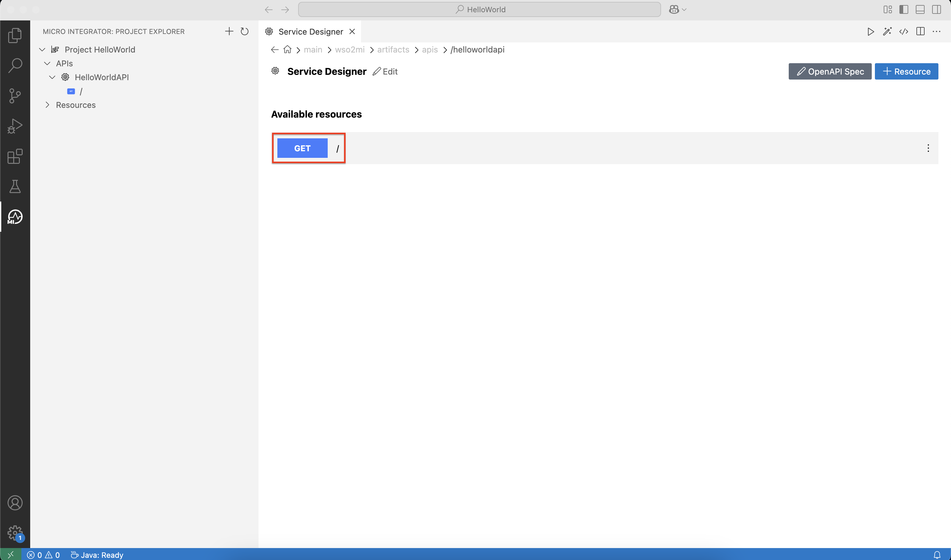
Task: Run the project with play icon
Action: (870, 32)
